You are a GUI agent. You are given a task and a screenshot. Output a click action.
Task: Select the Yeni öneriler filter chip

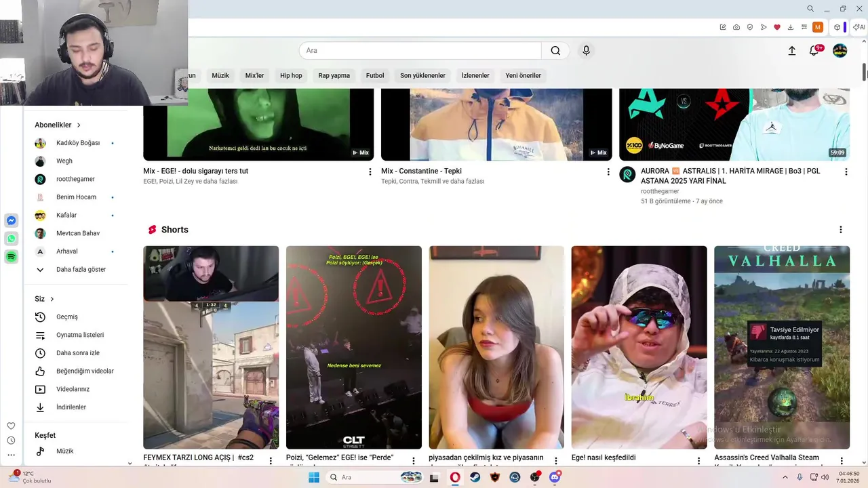coord(524,75)
